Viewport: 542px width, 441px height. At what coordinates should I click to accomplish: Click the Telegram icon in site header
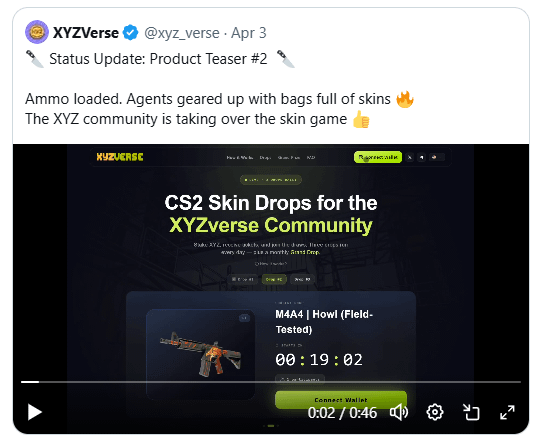pos(421,157)
